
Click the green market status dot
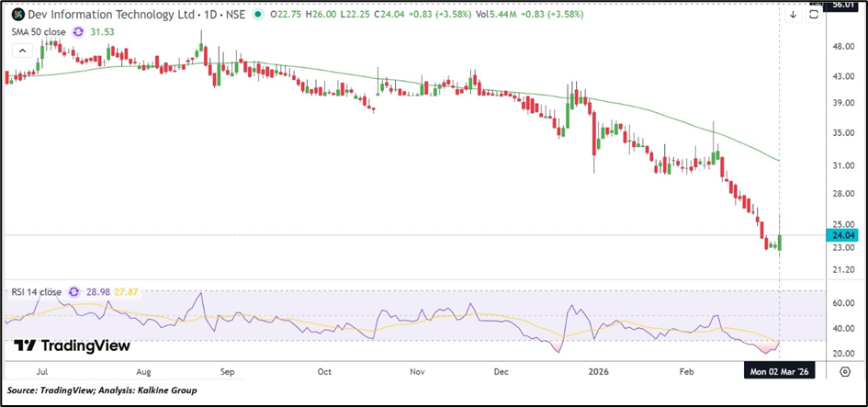pyautogui.click(x=256, y=15)
